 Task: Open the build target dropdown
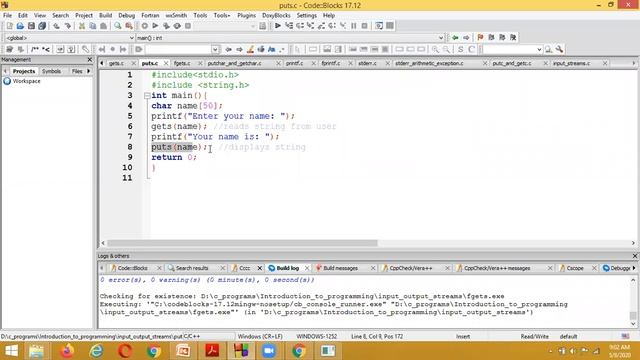coord(252,26)
